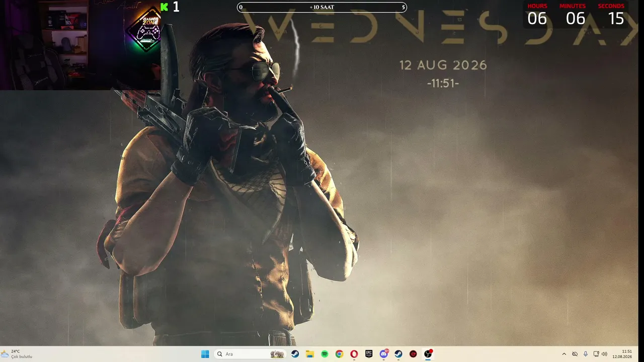Click the Ara search box on the taskbar
Viewport: 644px width, 362px height.
250,354
